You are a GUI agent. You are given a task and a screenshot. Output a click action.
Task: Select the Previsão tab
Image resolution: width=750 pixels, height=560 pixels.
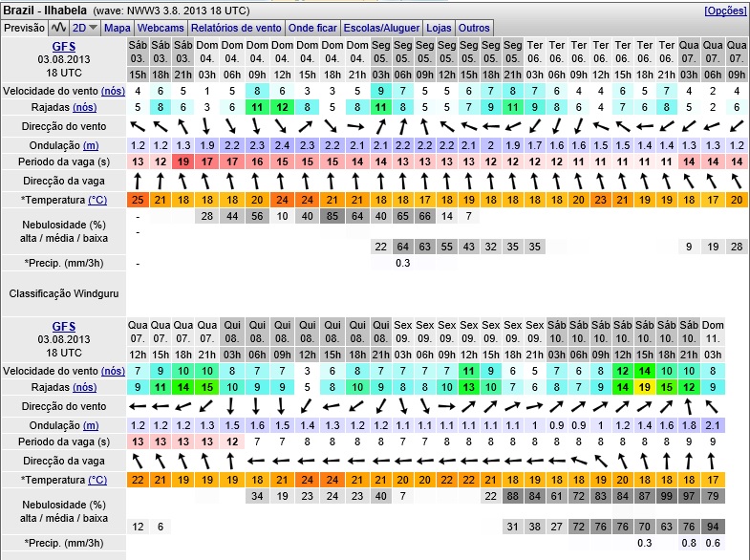pos(25,28)
